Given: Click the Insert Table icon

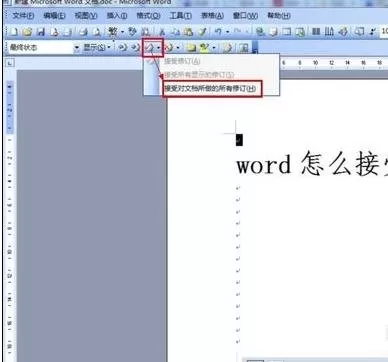Looking at the screenshot, I should pyautogui.click(x=286, y=32).
